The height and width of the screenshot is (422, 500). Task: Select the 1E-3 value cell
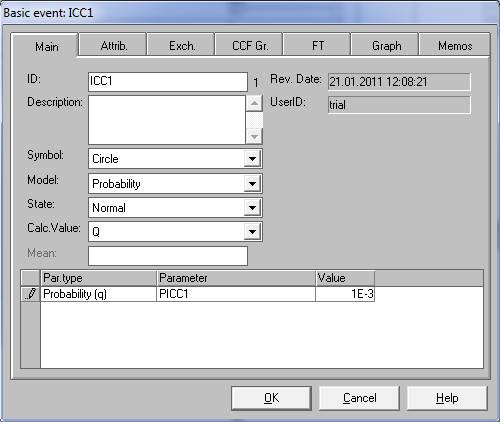[345, 294]
